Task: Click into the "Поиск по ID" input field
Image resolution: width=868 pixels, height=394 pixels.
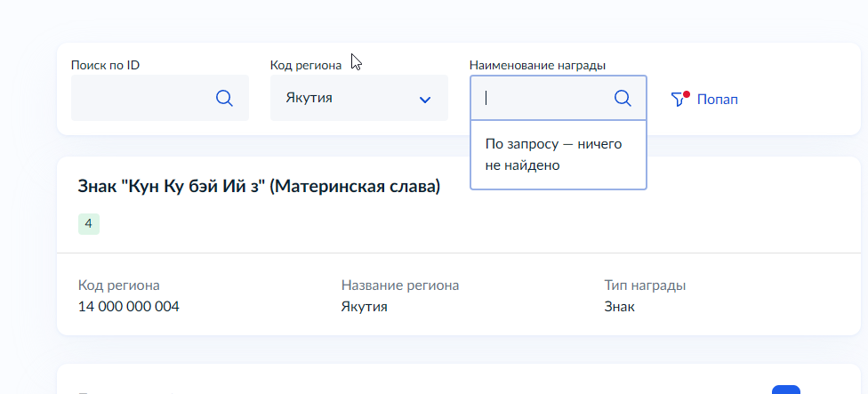Action: [x=142, y=98]
